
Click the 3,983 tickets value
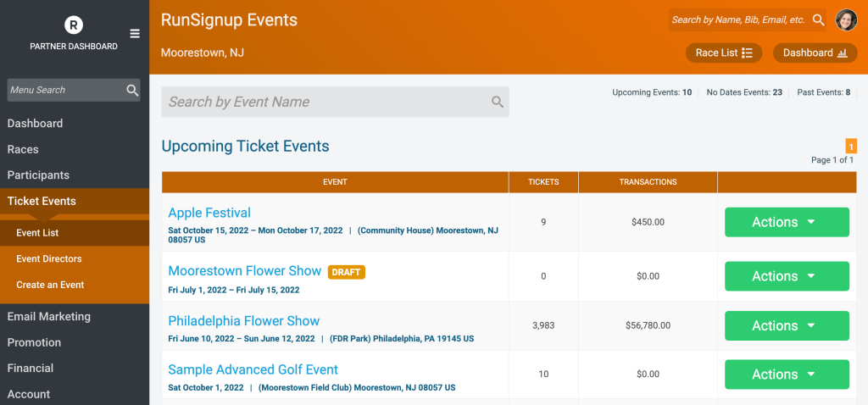point(543,326)
